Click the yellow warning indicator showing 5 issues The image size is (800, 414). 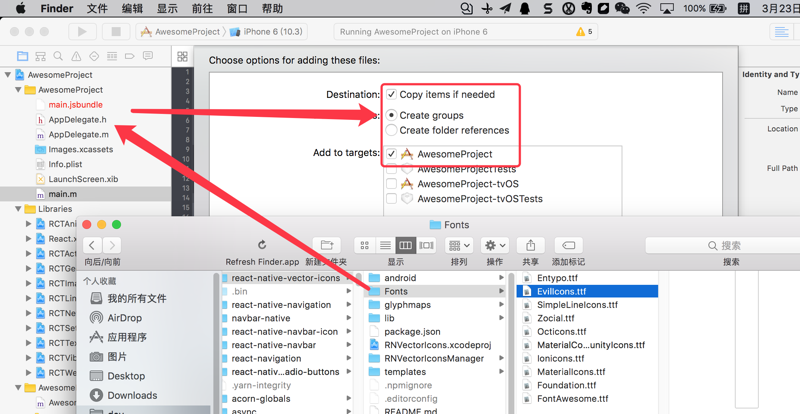(x=584, y=32)
